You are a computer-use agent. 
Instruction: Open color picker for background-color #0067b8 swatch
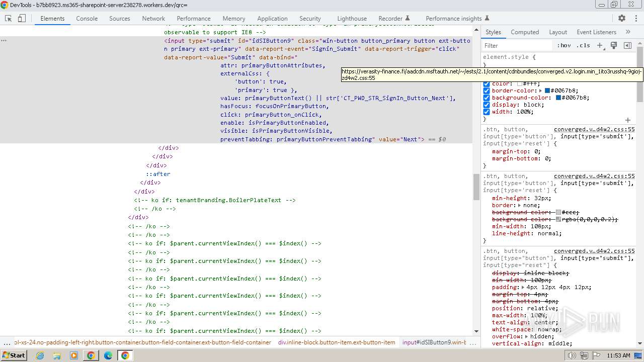click(x=558, y=98)
